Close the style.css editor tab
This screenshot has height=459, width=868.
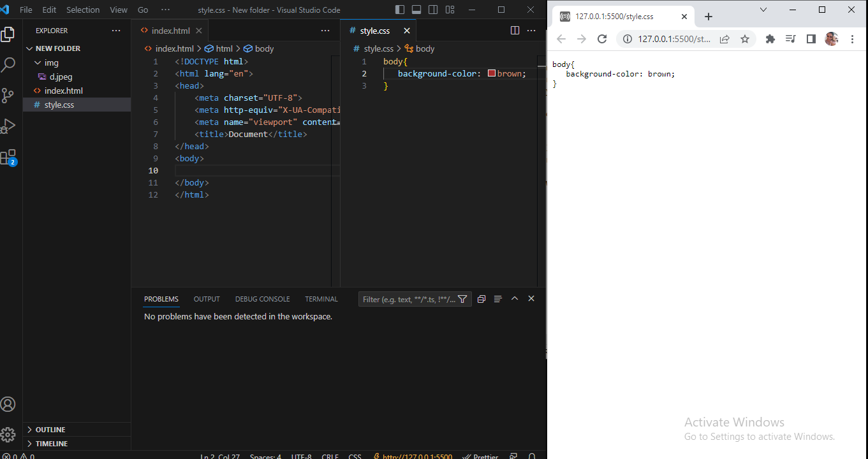[407, 31]
